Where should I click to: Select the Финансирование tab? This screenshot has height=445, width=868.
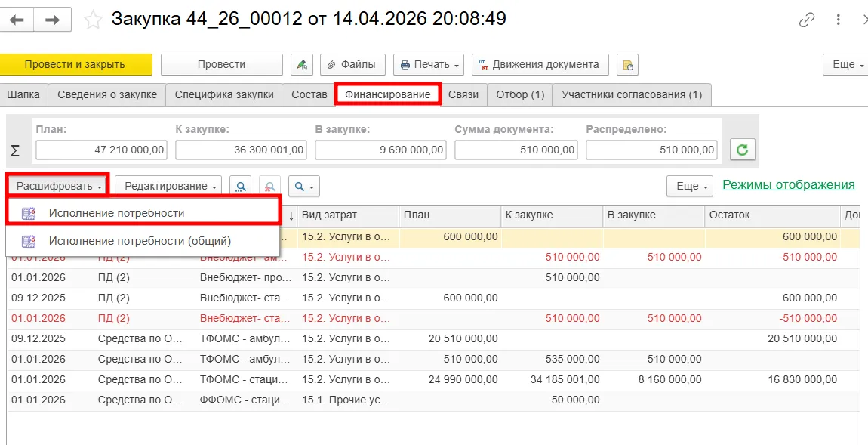[x=387, y=94]
